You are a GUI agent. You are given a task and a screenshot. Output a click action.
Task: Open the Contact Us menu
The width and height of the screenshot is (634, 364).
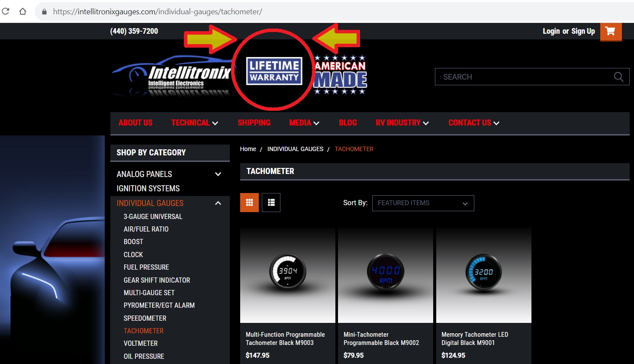pos(473,123)
